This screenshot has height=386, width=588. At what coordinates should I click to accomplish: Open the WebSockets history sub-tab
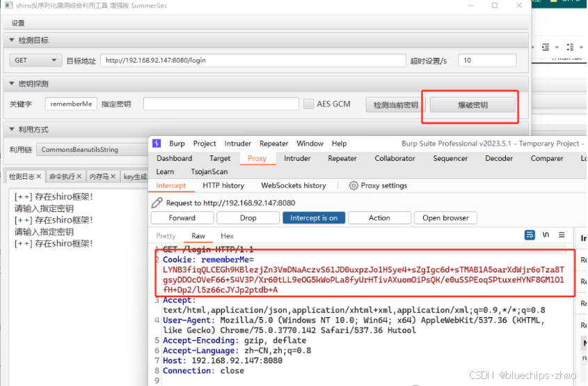point(294,185)
